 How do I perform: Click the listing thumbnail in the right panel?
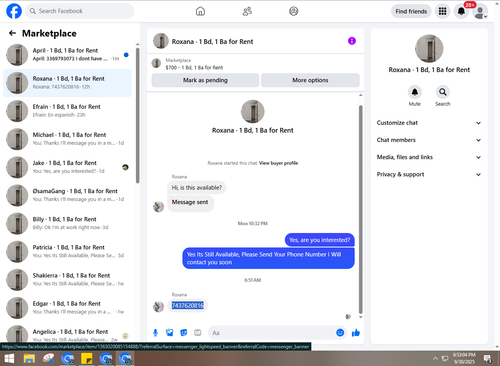[429, 49]
